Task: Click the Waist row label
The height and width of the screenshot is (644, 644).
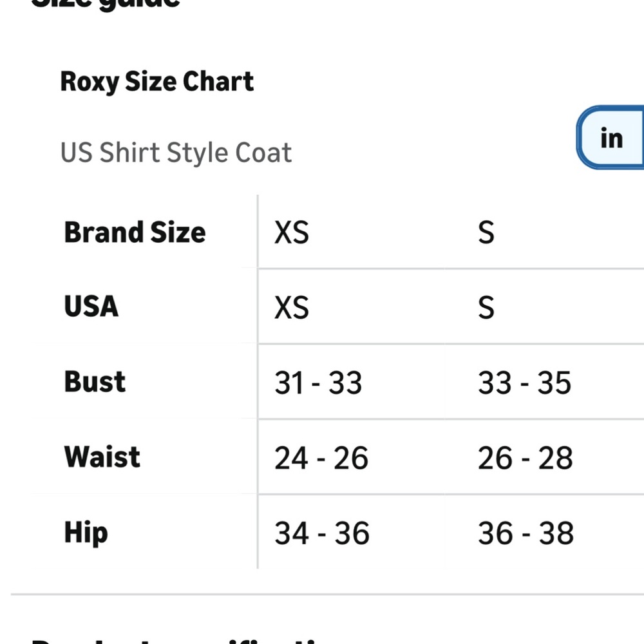Action: coord(101,457)
